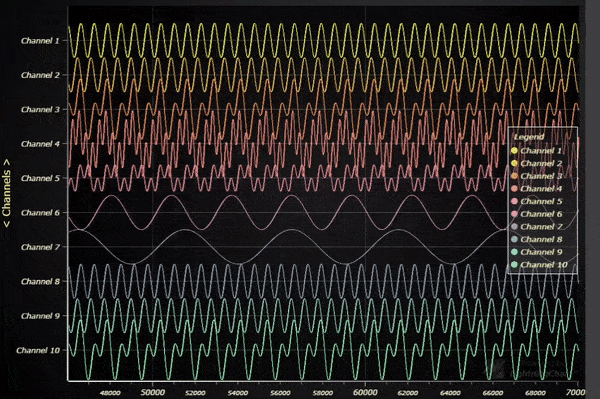The height and width of the screenshot is (399, 600).
Task: Select the Channel 4 axis label
Action: pyautogui.click(x=41, y=144)
